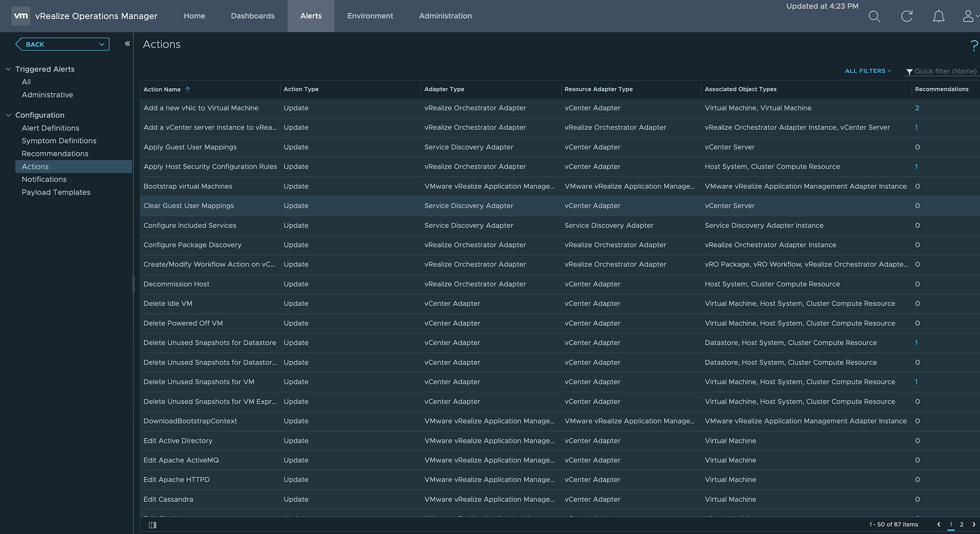Open the global search magnifier icon
The width and height of the screenshot is (980, 534).
[x=874, y=16]
